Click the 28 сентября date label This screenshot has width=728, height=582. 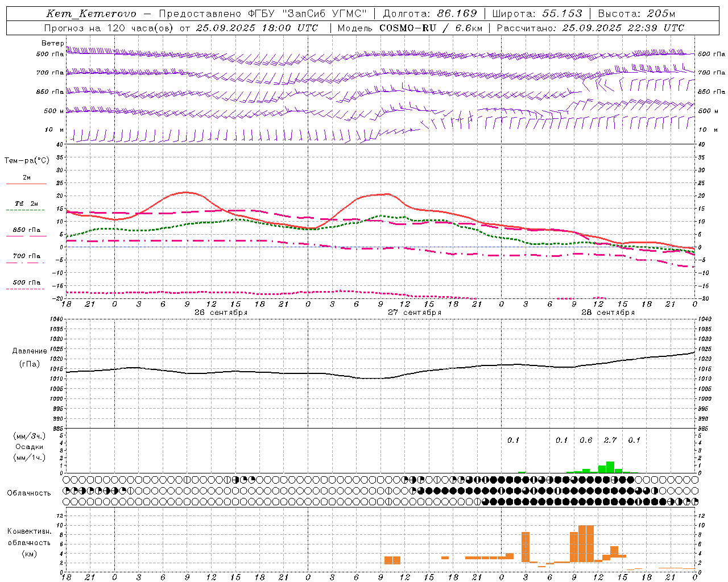608,313
